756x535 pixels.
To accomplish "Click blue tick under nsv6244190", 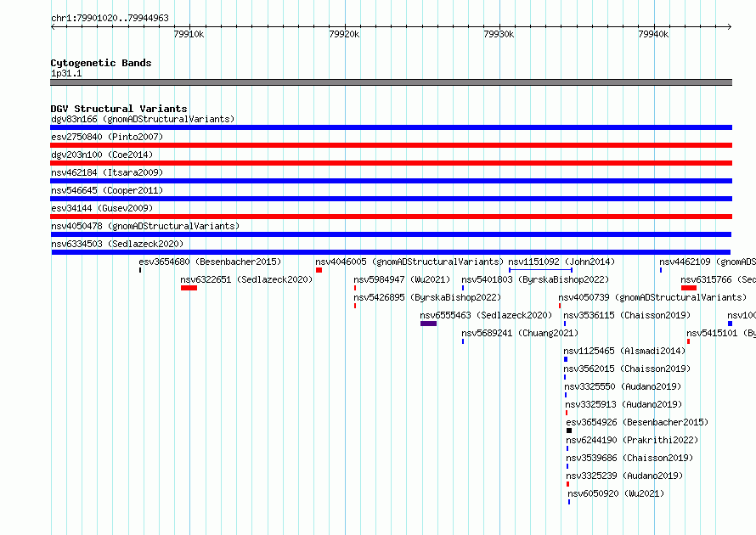I will pos(567,448).
